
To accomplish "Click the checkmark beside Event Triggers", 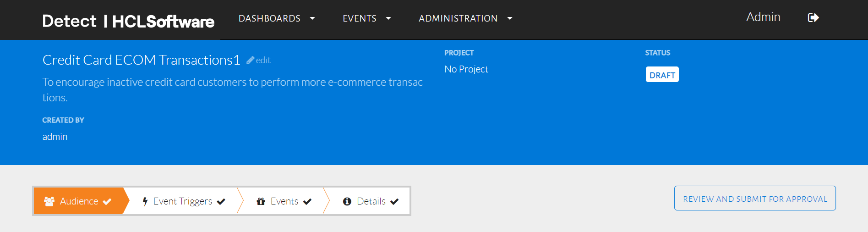I will click(221, 201).
